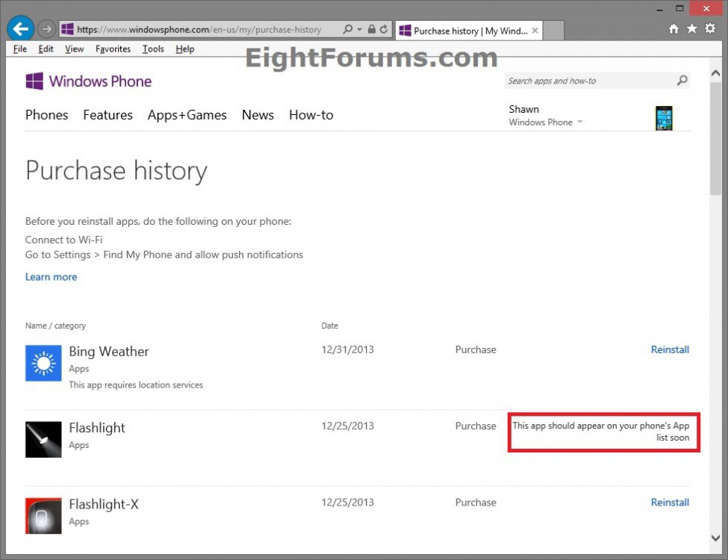Open the Favorites menu

click(113, 49)
